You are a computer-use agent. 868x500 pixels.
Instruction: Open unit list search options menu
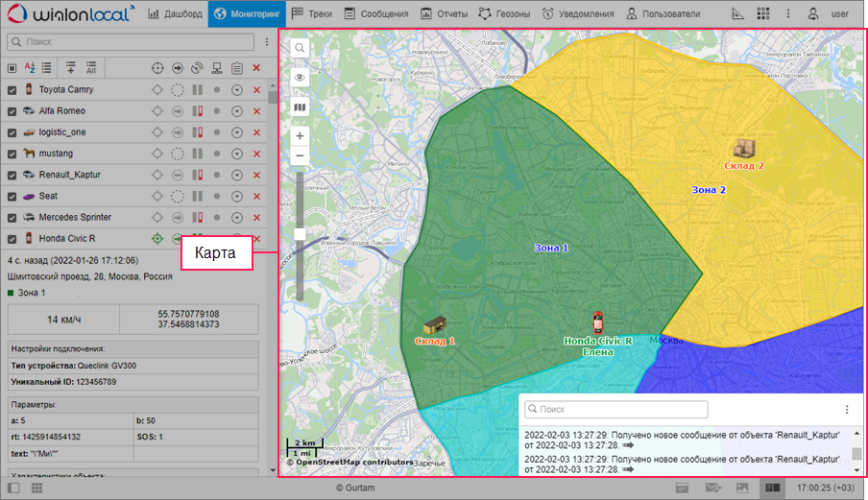[266, 42]
